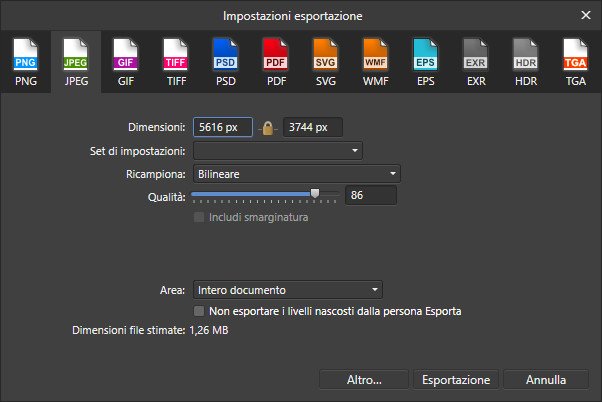Select the PNG export format
Viewport: 602px width, 402px height.
[x=26, y=62]
